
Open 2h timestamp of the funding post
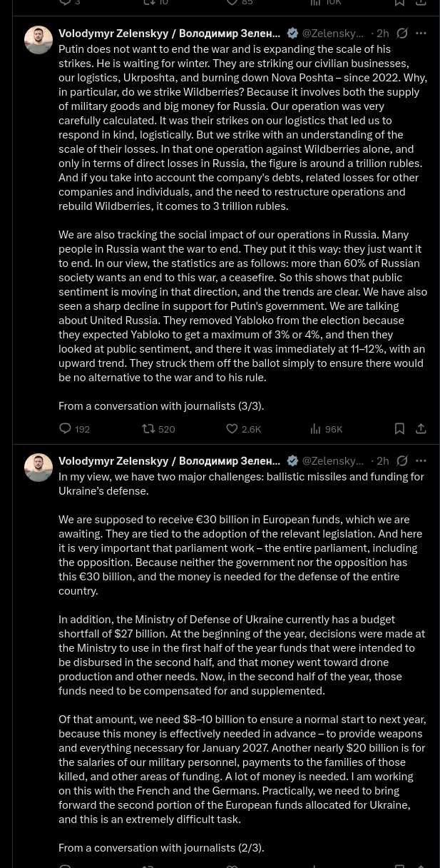pos(383,460)
